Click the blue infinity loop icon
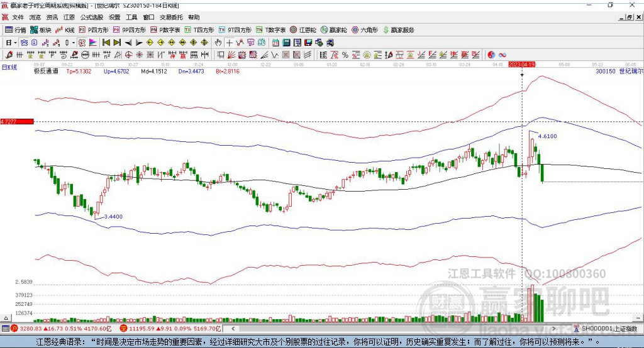Screen dimensions: 644x348 click(502, 55)
